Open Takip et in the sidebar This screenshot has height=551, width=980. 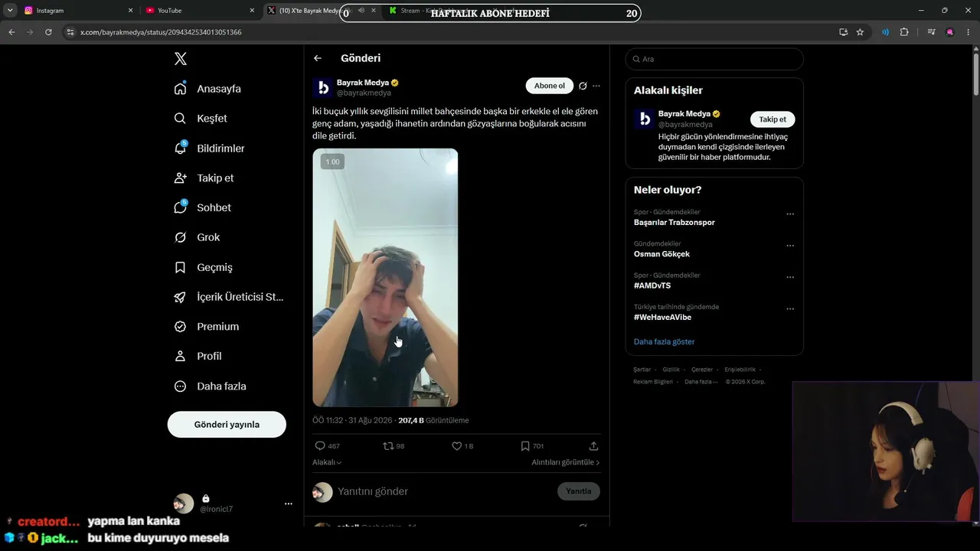point(204,178)
